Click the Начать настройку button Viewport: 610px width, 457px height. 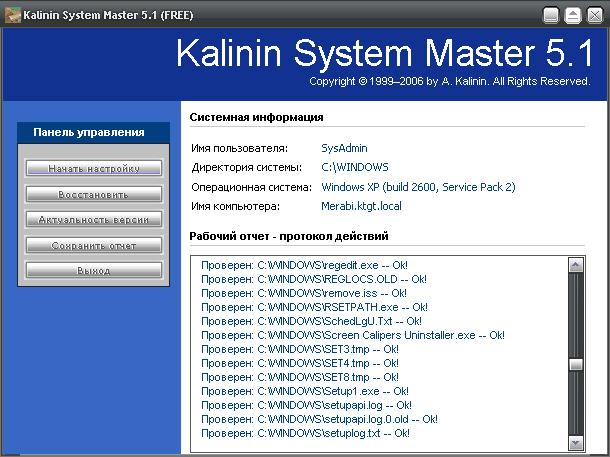pyautogui.click(x=94, y=168)
